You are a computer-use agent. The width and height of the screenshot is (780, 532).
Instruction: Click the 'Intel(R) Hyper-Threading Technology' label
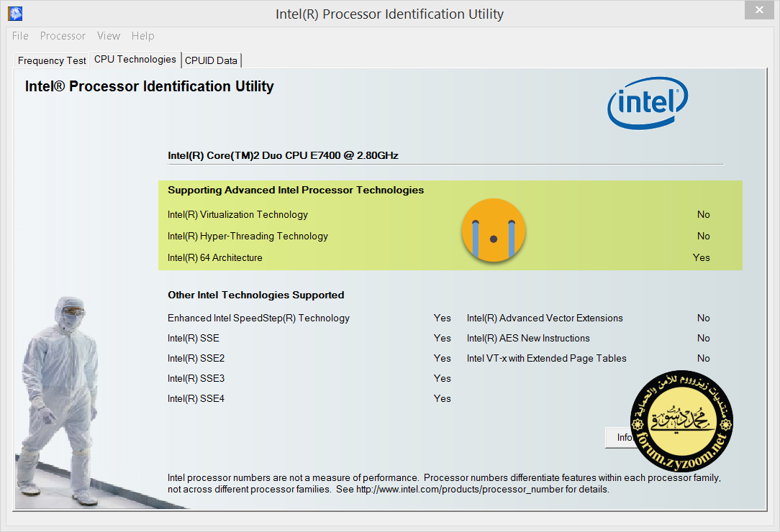[x=248, y=237]
